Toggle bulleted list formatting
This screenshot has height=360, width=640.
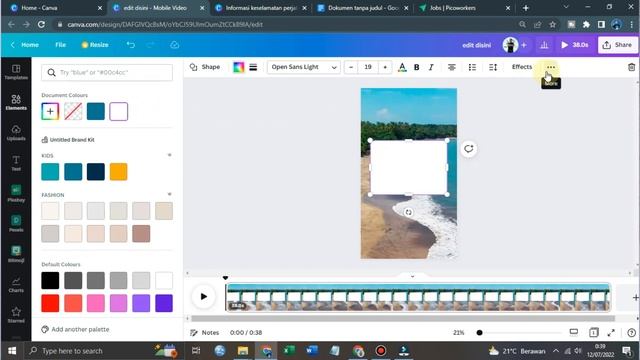[x=472, y=67]
